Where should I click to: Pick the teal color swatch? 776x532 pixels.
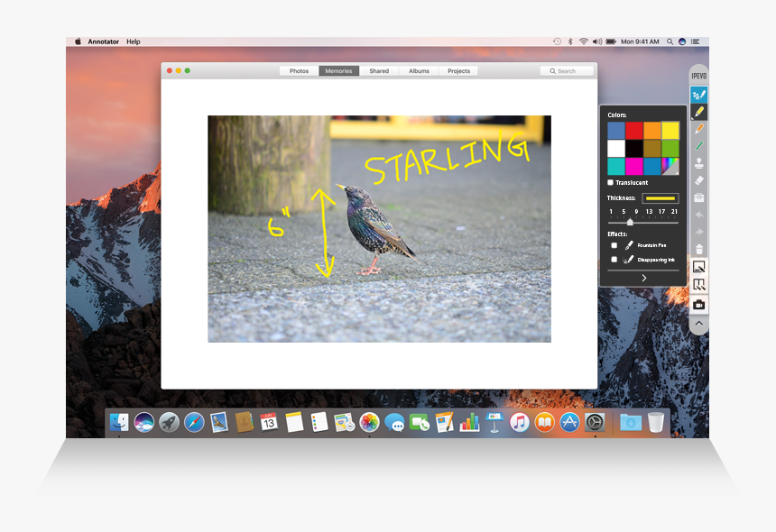[x=616, y=166]
